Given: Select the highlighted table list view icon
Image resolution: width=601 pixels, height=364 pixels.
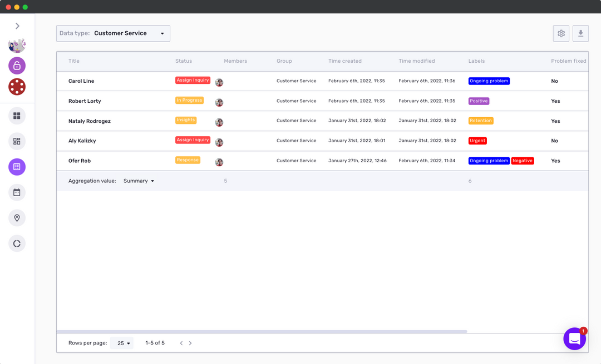Looking at the screenshot, I should (x=17, y=167).
